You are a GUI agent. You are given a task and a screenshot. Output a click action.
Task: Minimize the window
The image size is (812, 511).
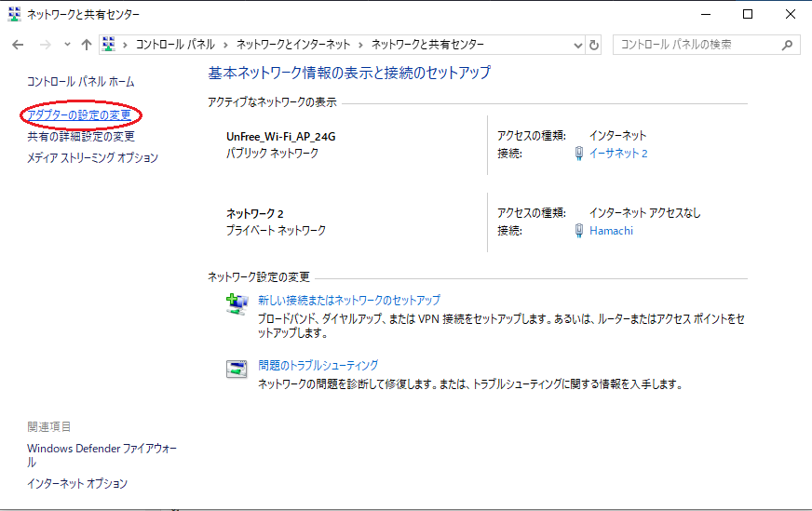tap(706, 14)
